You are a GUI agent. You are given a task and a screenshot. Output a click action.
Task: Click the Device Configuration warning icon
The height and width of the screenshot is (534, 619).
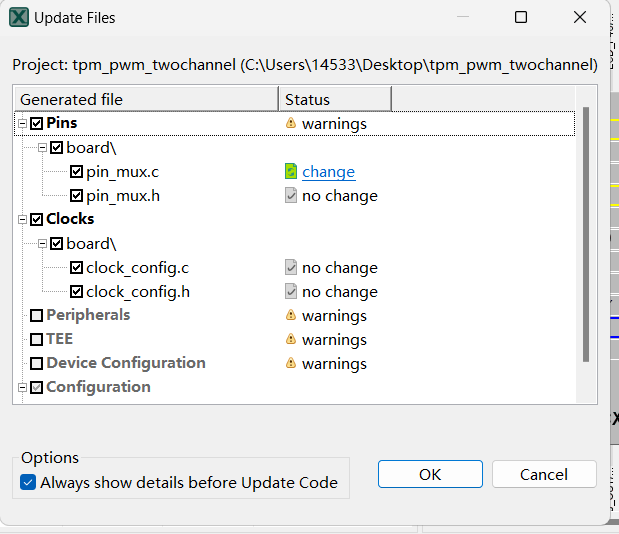[x=291, y=364]
